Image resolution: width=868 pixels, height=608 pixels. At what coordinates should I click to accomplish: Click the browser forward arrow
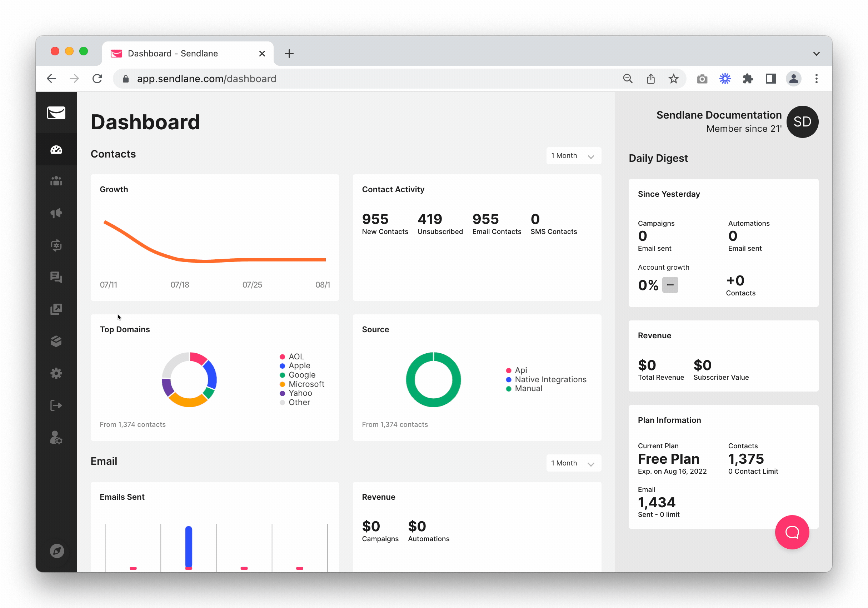(x=74, y=79)
